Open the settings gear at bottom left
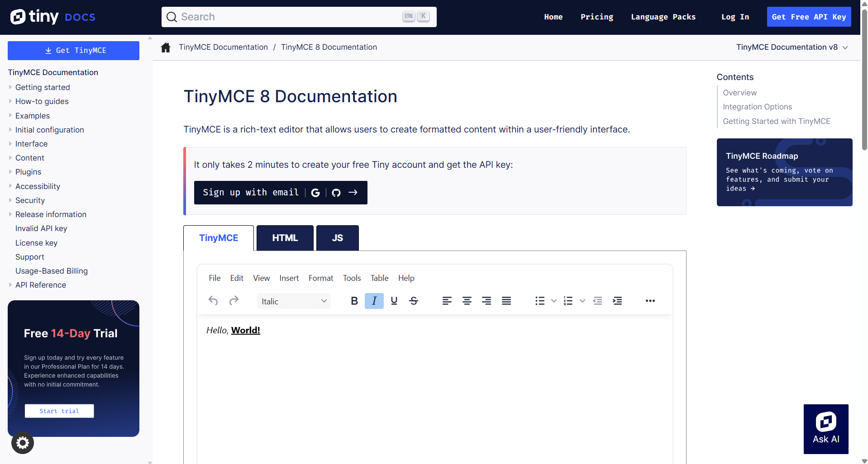This screenshot has width=868, height=464. coord(23,443)
